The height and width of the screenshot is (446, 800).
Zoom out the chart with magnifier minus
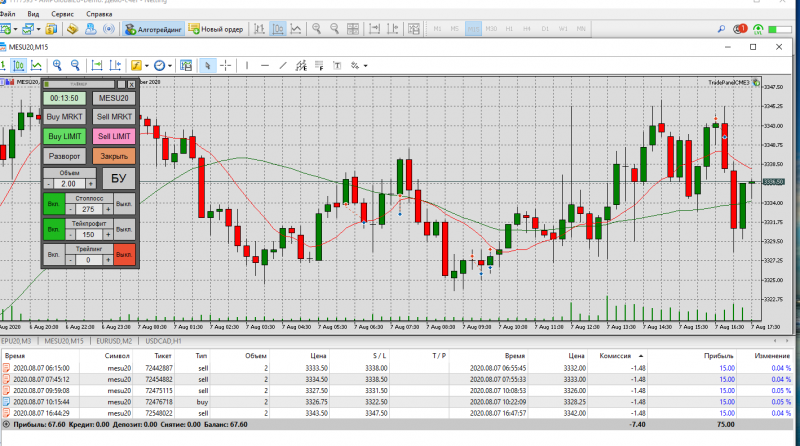tap(76, 65)
